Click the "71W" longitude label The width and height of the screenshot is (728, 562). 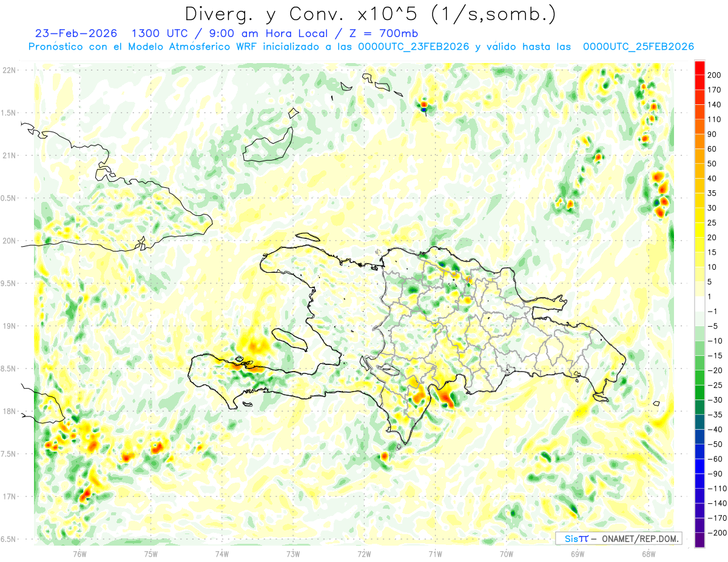[x=435, y=554]
